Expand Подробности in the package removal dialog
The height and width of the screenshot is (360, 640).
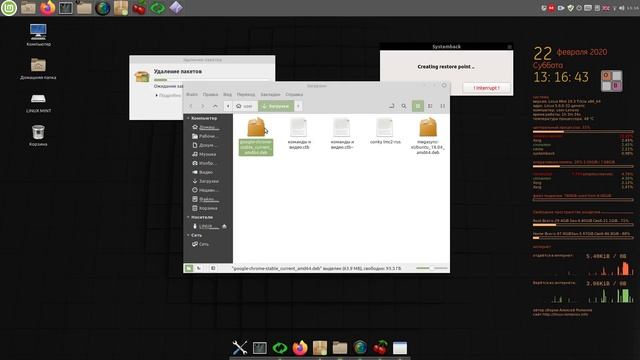point(168,96)
